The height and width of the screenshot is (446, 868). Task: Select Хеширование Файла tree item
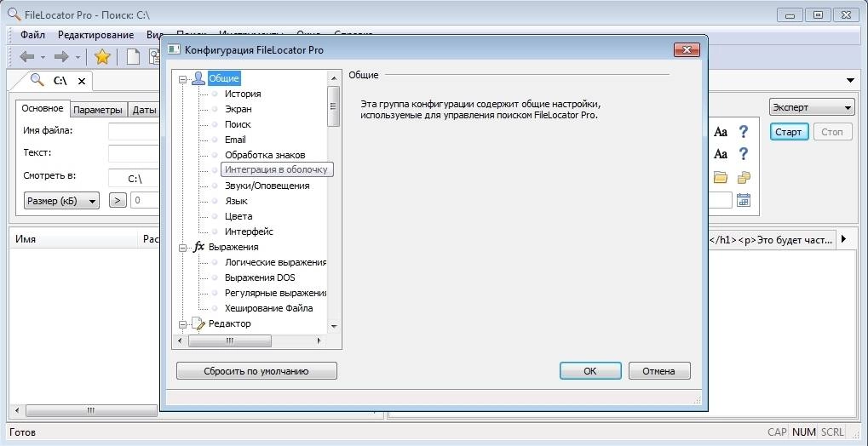268,308
